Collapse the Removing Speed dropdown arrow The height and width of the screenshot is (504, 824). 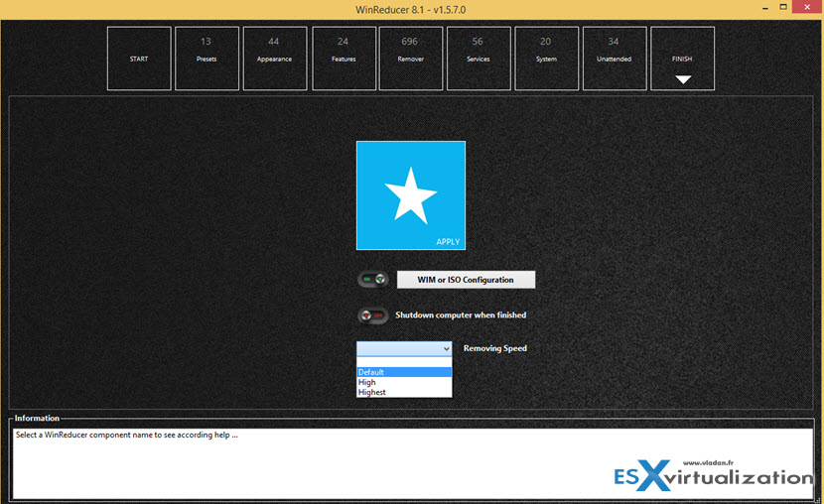446,348
